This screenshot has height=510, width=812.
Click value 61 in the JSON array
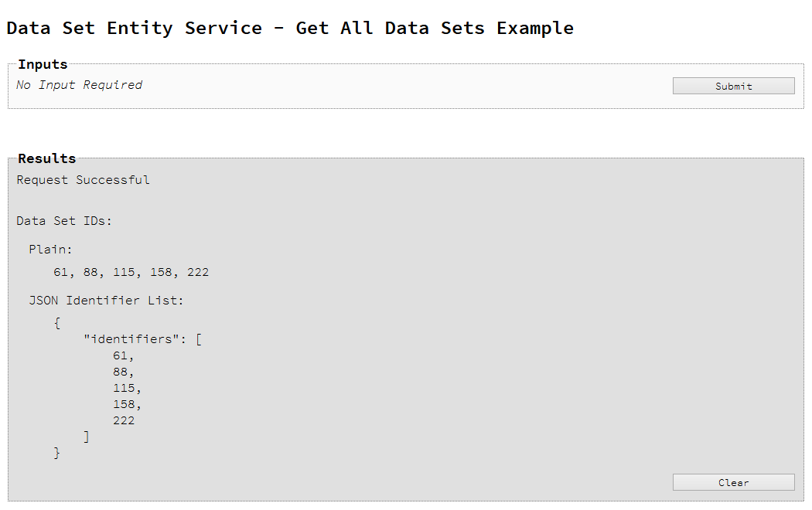[121, 356]
